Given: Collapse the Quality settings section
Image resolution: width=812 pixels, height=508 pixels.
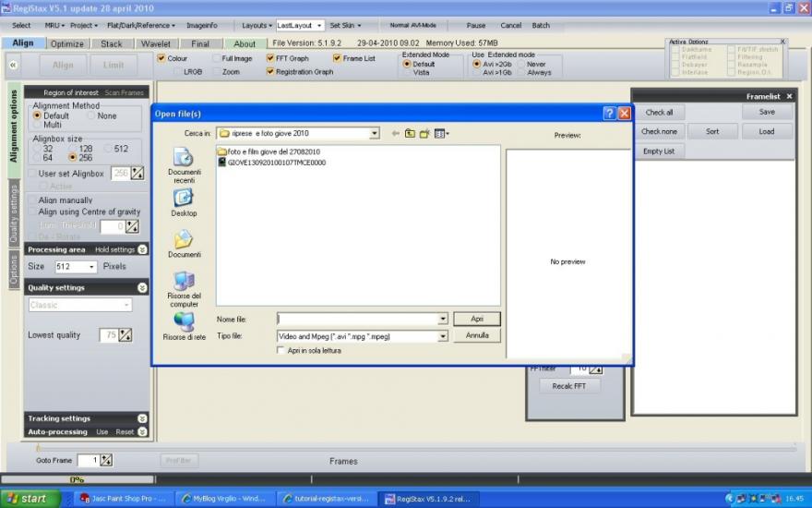Looking at the screenshot, I should [x=142, y=287].
